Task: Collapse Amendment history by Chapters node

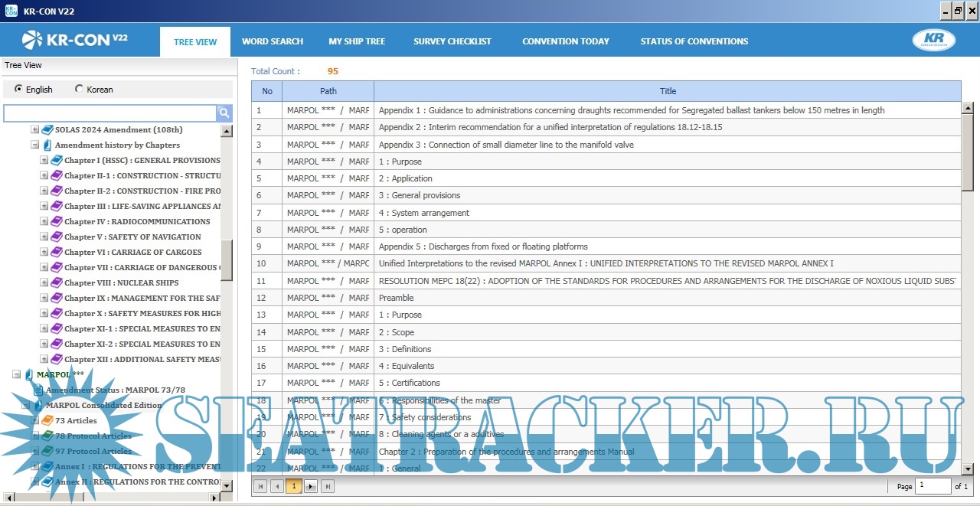Action: (34, 145)
